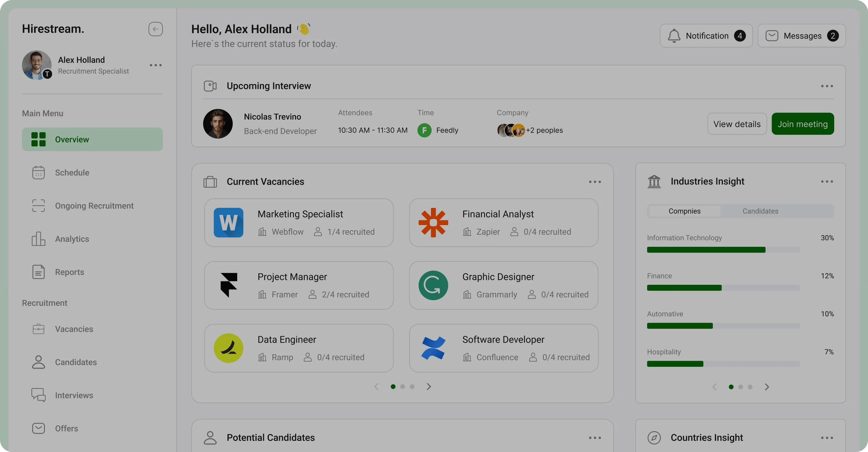Go to next page of Current Vacancies
The image size is (868, 452).
click(x=429, y=387)
